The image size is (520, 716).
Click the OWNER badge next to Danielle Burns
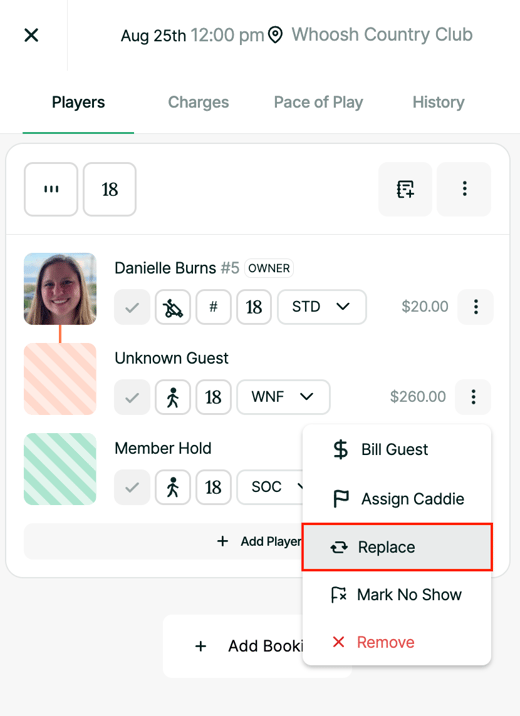tap(269, 268)
